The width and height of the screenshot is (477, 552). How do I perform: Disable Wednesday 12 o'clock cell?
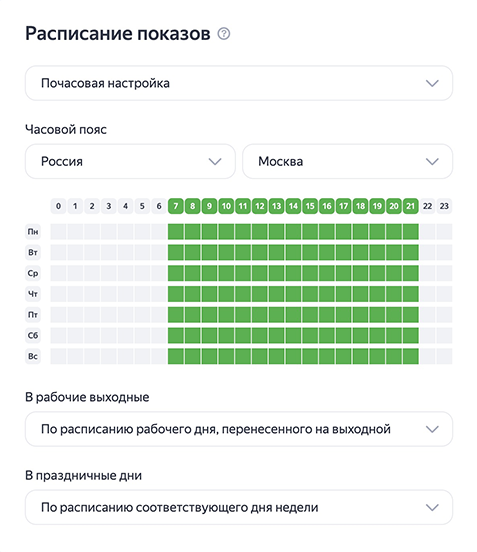[260, 273]
